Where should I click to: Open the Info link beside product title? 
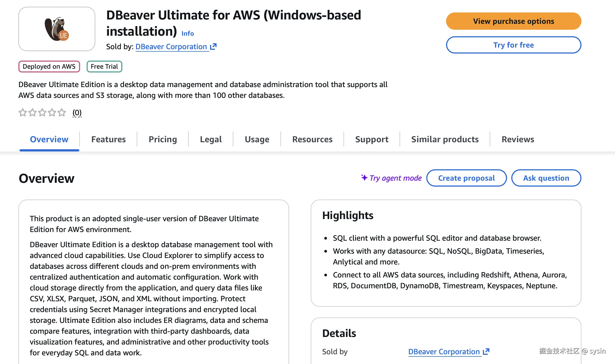coord(188,34)
